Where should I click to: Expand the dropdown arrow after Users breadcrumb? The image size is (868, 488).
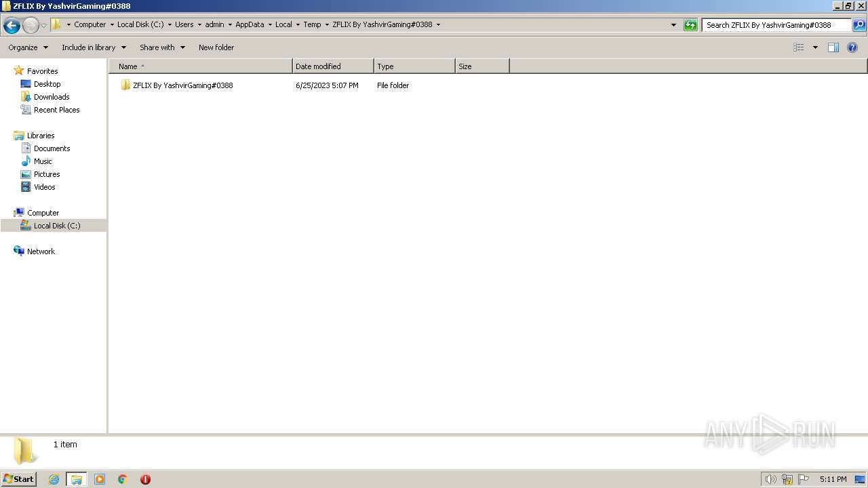[x=200, y=24]
